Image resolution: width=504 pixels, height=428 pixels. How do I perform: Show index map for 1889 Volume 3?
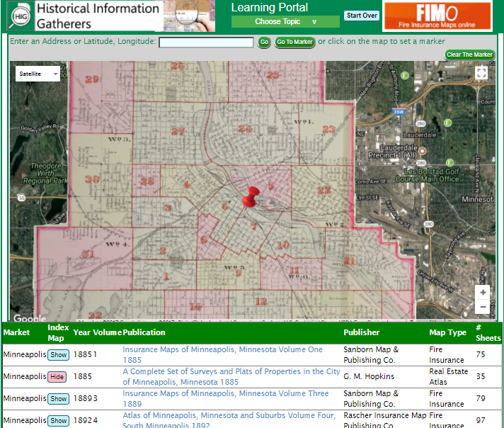click(59, 399)
